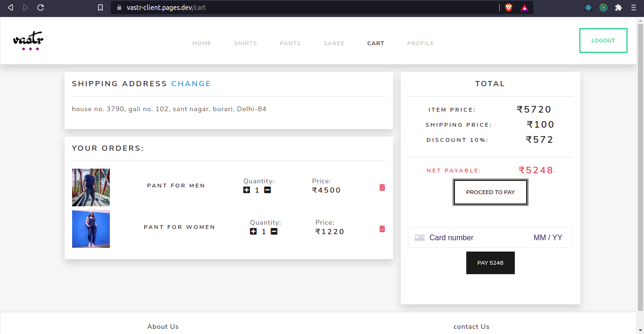
Task: Decrease quantity of Pant For Men
Action: click(267, 190)
